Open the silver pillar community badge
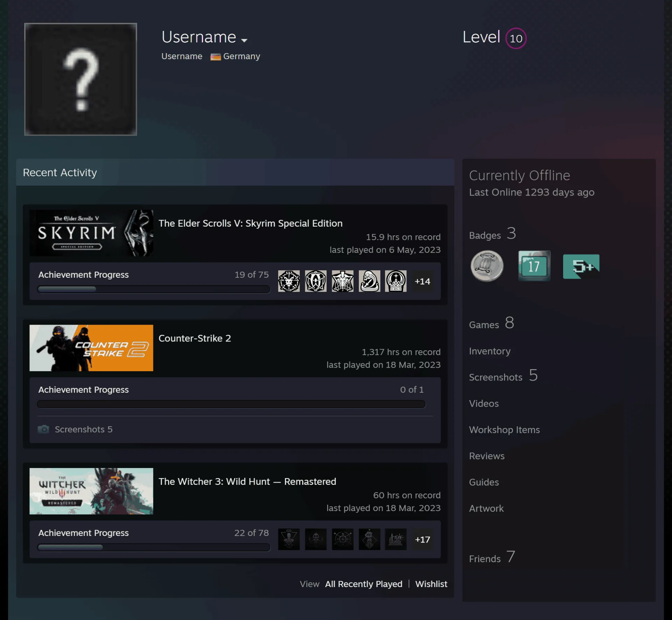This screenshot has width=672, height=620. (x=487, y=266)
